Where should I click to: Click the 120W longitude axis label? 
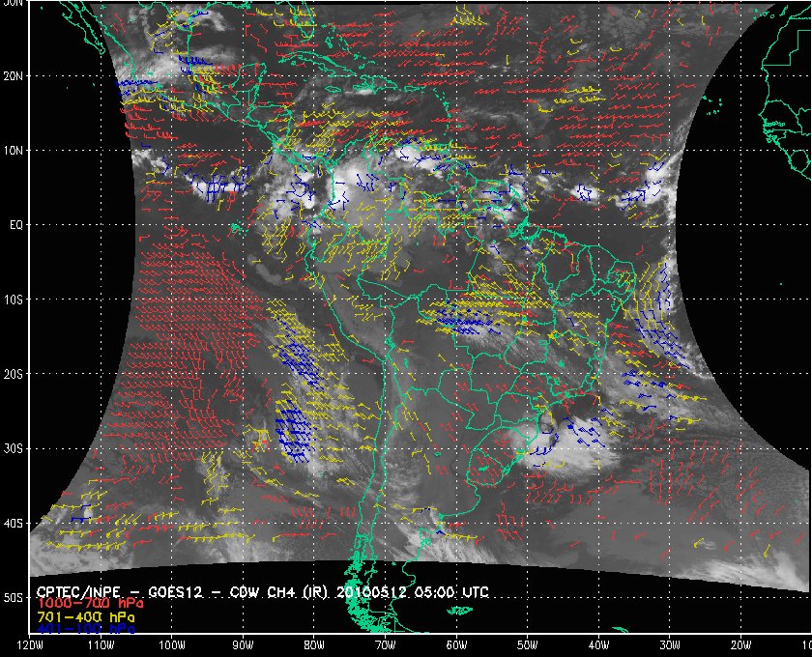coord(30,645)
